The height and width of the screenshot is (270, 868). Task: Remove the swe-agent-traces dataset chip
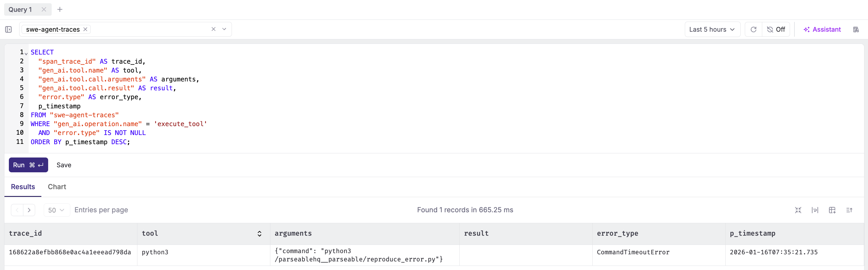click(x=86, y=29)
